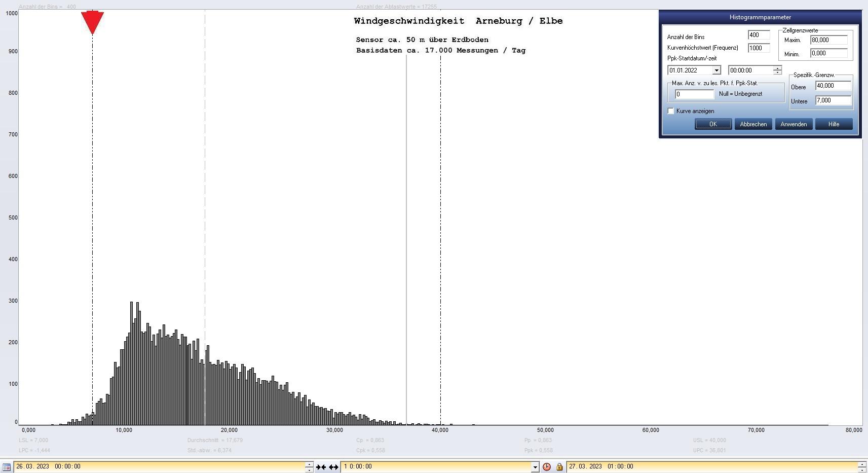Screen dimensions: 868x473
Task: Enable the 'Kurve anzeigen' checkbox
Action: click(671, 111)
